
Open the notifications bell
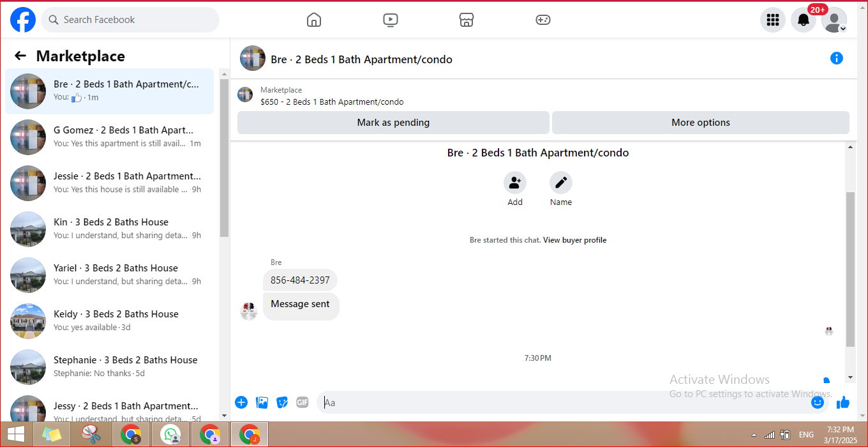click(x=804, y=20)
